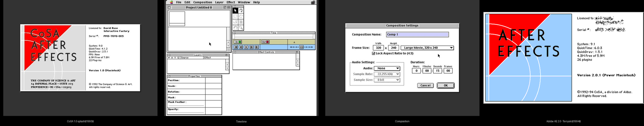Click OK in Composition Settings

[446, 85]
